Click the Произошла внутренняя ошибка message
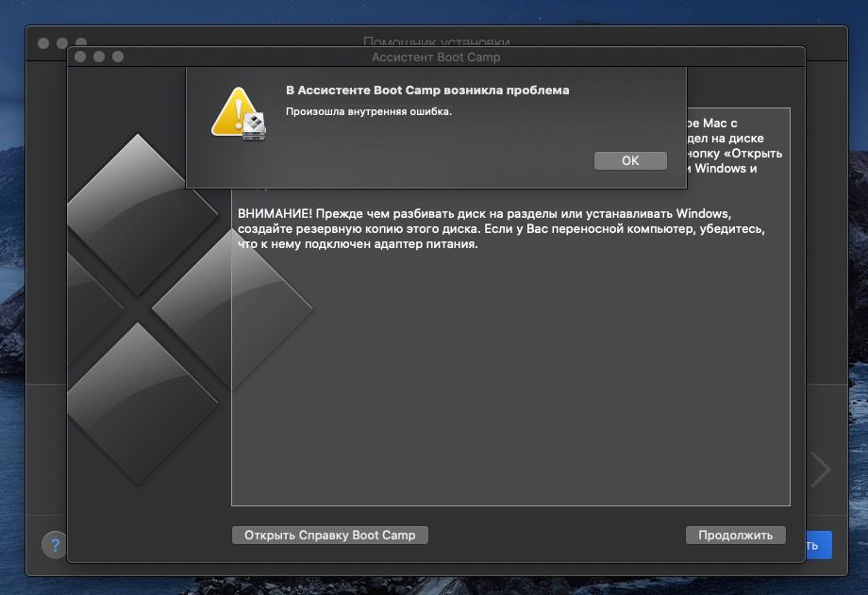Viewport: 868px width, 595px height. (369, 111)
